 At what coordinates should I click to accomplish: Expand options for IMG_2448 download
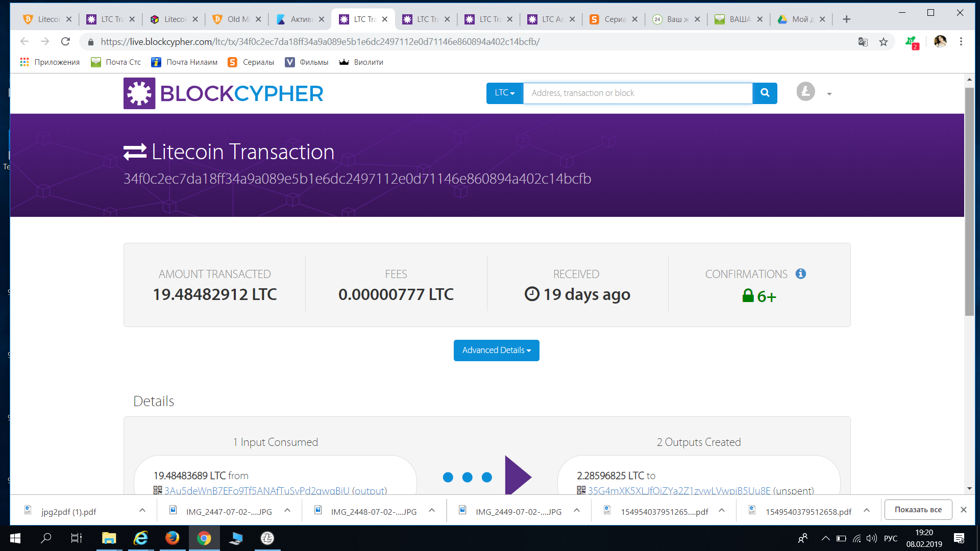[x=432, y=510]
